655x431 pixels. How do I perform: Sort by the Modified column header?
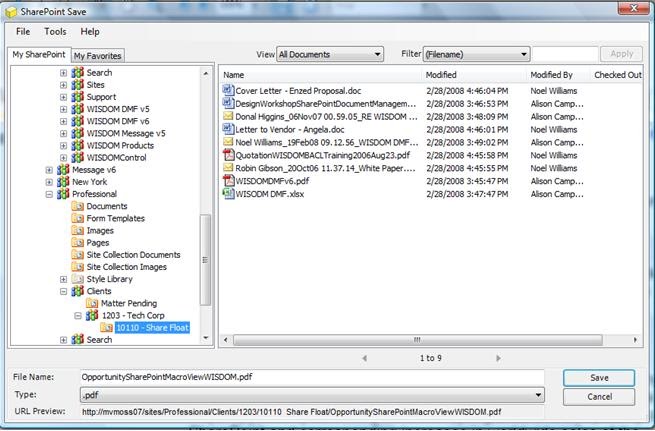(x=475, y=75)
